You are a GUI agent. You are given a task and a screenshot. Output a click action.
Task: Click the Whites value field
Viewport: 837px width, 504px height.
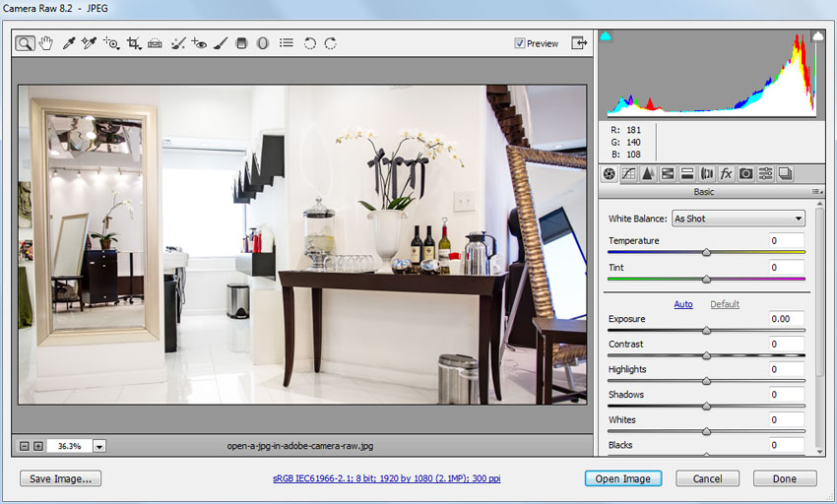pyautogui.click(x=787, y=419)
